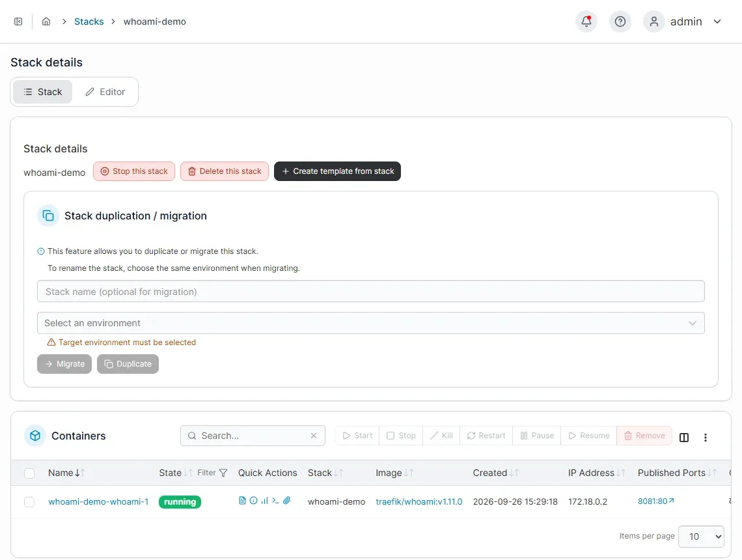Open the traefik/whoami:v1.11.0 image link
The width and height of the screenshot is (742, 560).
pyautogui.click(x=419, y=502)
